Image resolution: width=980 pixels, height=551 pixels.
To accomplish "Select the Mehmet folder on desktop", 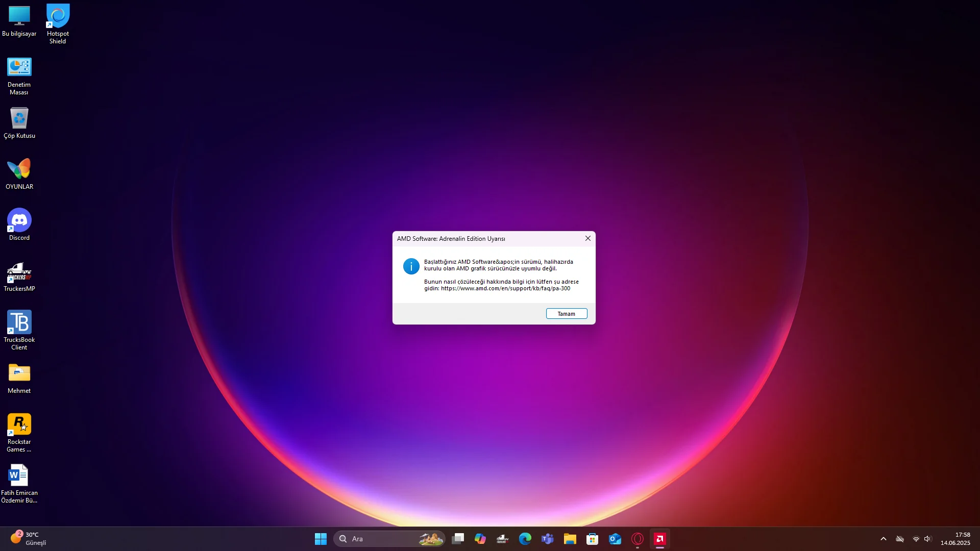I will pos(19,373).
